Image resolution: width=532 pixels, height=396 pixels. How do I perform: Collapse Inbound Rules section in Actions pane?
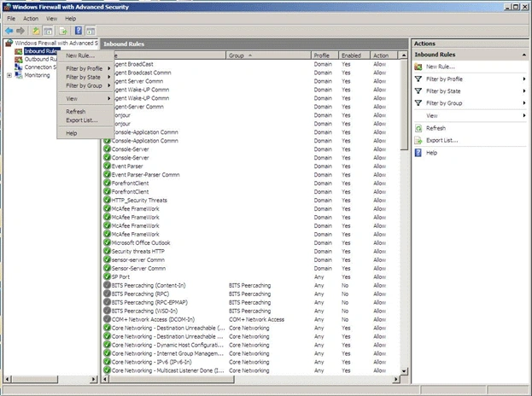tap(524, 55)
